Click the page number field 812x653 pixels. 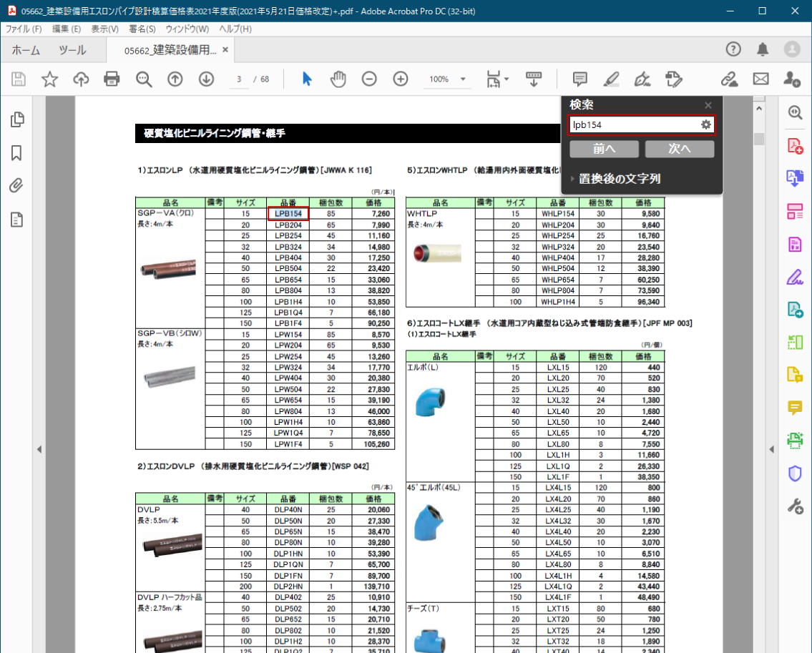tap(239, 79)
